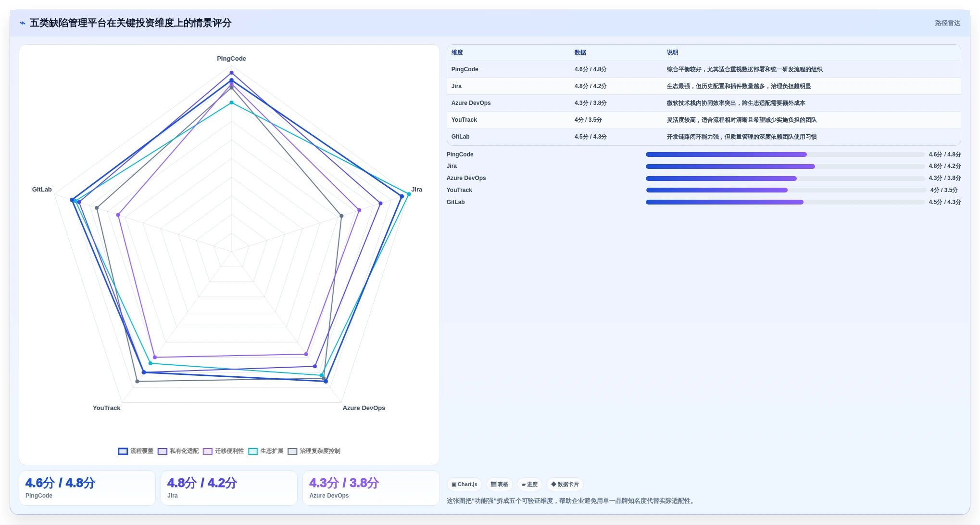Click the PingCode progress bar
This screenshot has width=980, height=525.
(x=785, y=155)
